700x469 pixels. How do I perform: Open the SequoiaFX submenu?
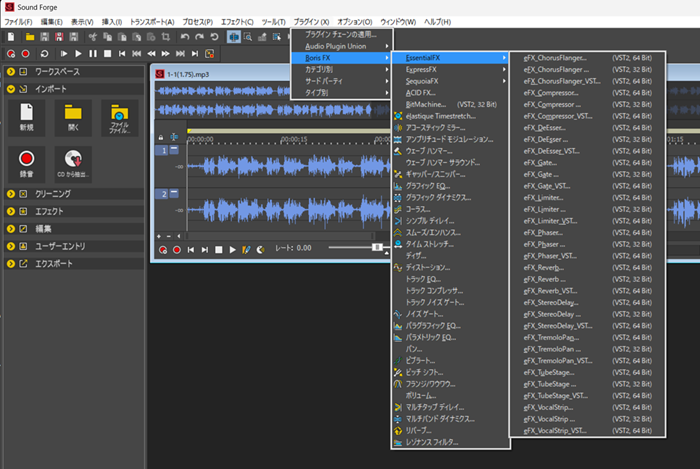pyautogui.click(x=450, y=81)
